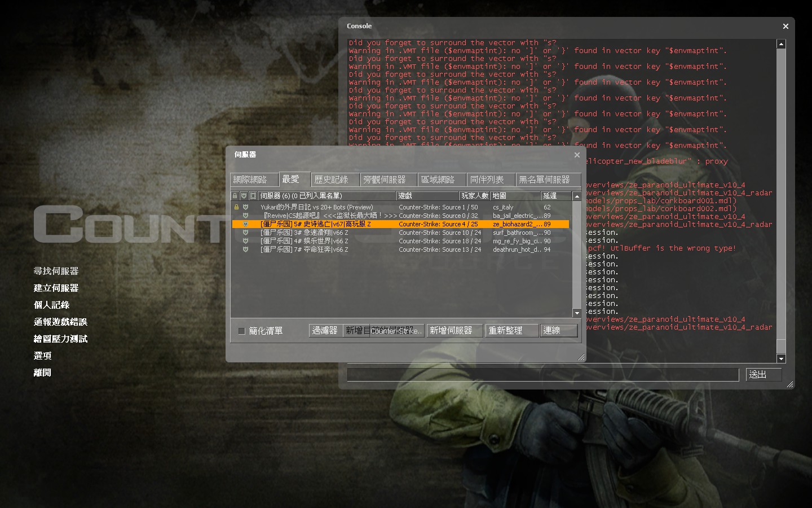Click the Console window resize grip
This screenshot has width=812, height=508.
[790, 384]
